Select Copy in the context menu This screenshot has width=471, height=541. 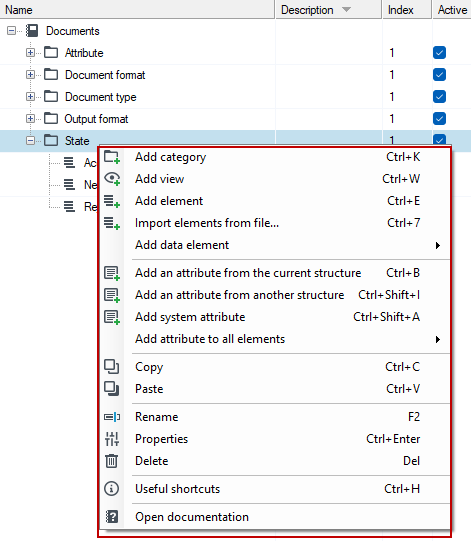pos(275,367)
